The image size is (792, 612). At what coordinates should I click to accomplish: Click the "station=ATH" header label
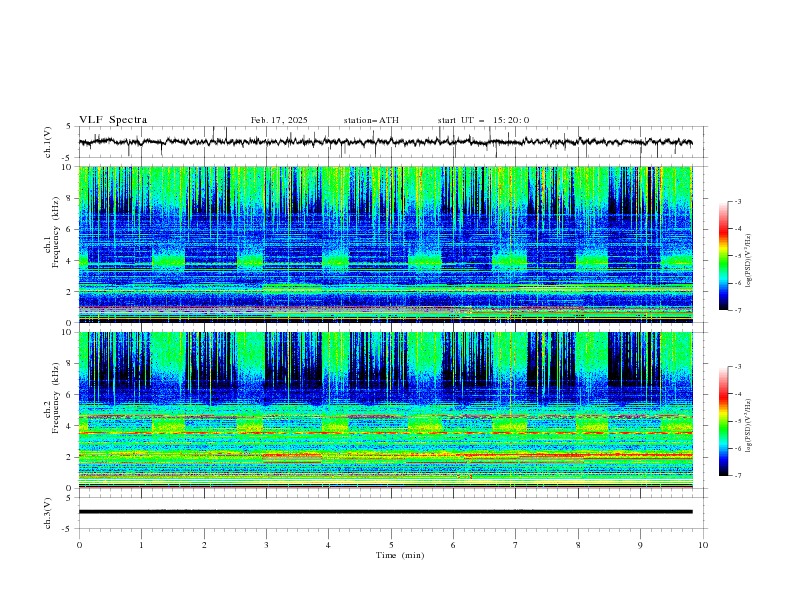pyautogui.click(x=371, y=120)
